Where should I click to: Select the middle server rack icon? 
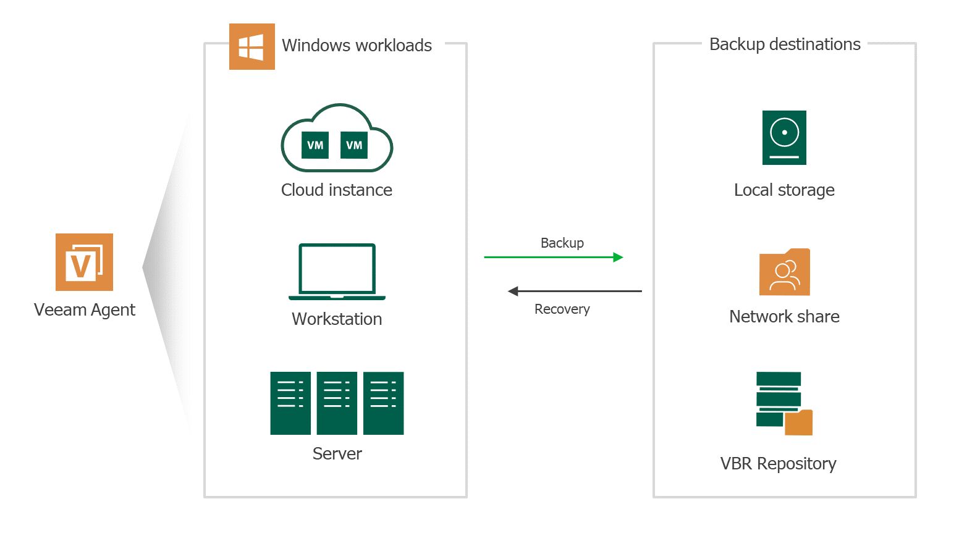[x=337, y=403]
